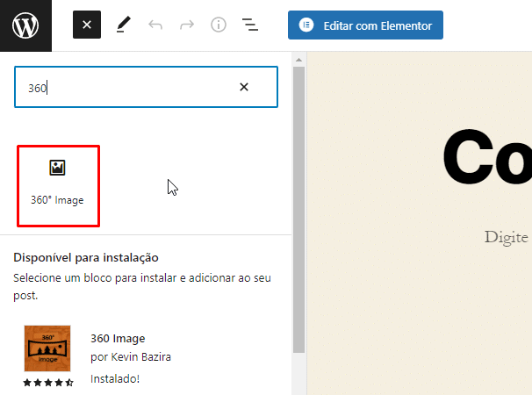
Task: Click the inserter panel scrollbar thumb
Action: click(298, 202)
